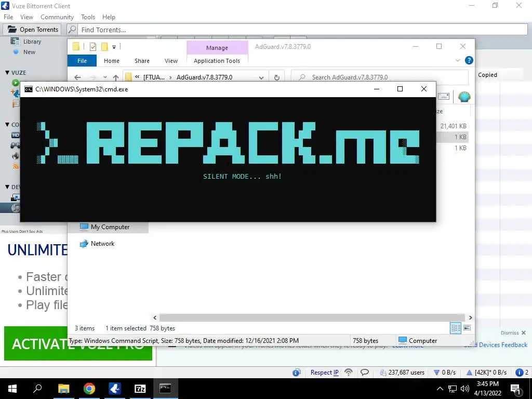532x399 pixels.
Task: Click the download speed 0 B/s indicator
Action: [445, 373]
